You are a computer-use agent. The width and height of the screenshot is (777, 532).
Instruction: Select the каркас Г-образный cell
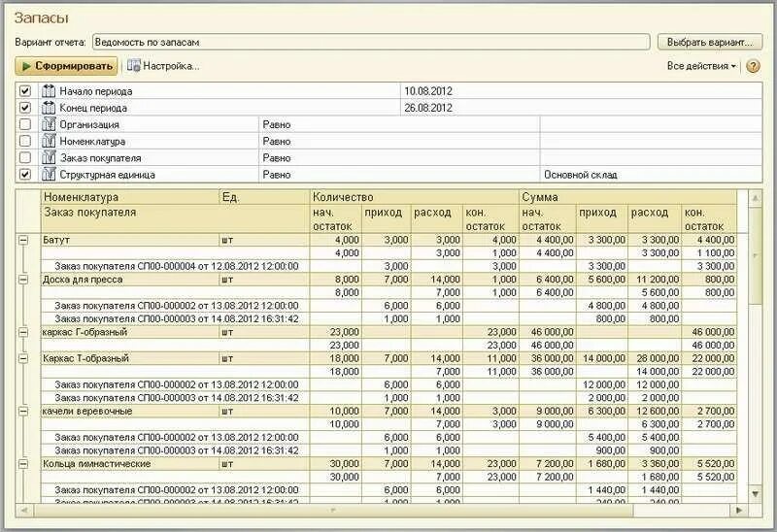[130, 332]
